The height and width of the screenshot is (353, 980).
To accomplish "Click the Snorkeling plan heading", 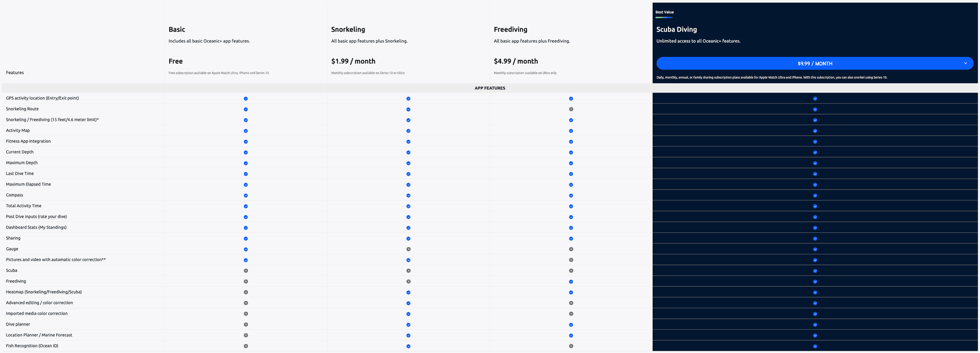I will pyautogui.click(x=348, y=29).
